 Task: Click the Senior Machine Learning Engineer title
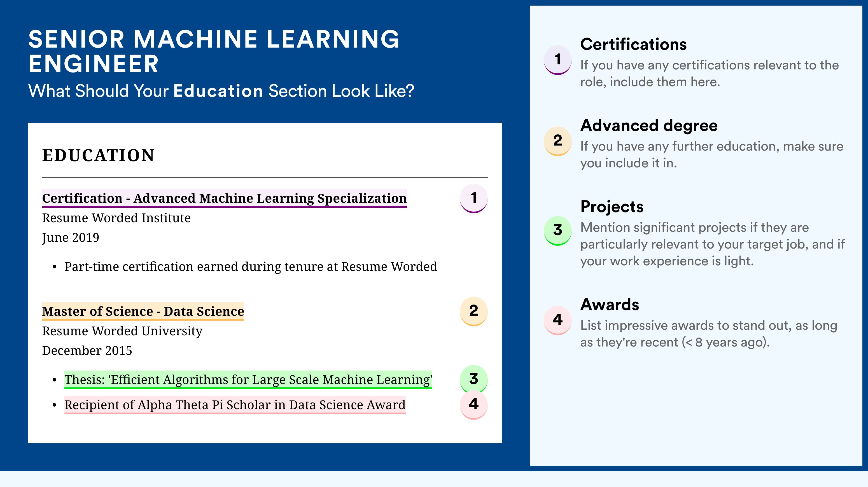[x=214, y=51]
